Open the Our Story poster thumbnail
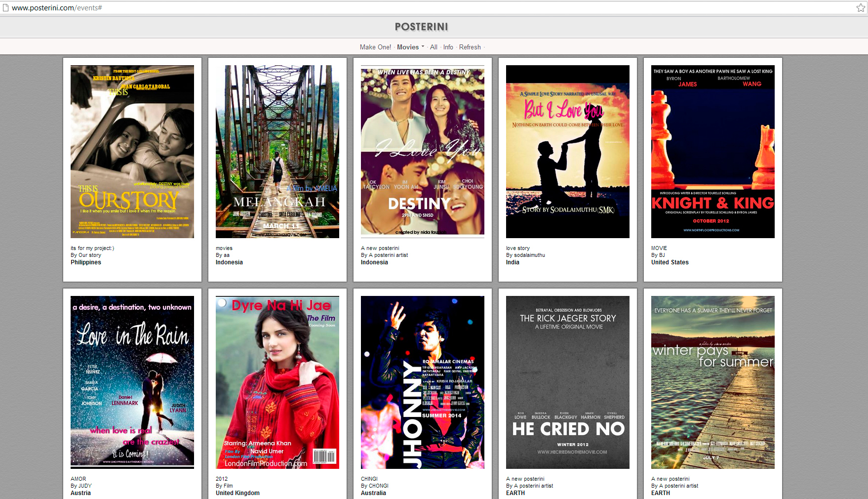 click(x=132, y=152)
